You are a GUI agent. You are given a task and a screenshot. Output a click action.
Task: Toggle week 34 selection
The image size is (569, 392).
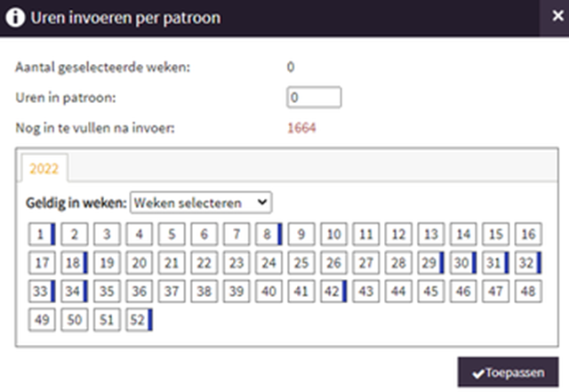74,291
